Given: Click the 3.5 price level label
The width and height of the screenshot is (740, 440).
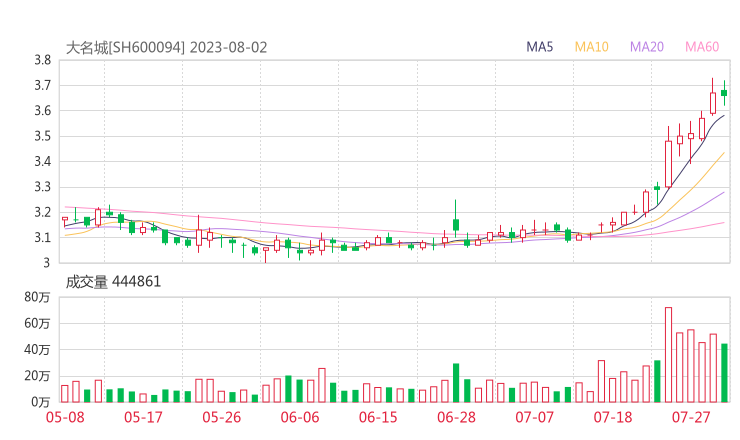Looking at the screenshot, I should (42, 136).
